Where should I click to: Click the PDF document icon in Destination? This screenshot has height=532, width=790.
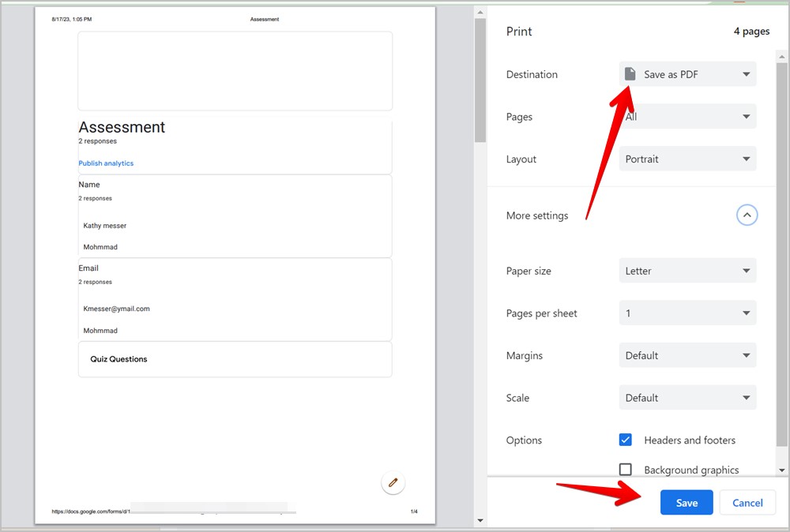tap(630, 74)
